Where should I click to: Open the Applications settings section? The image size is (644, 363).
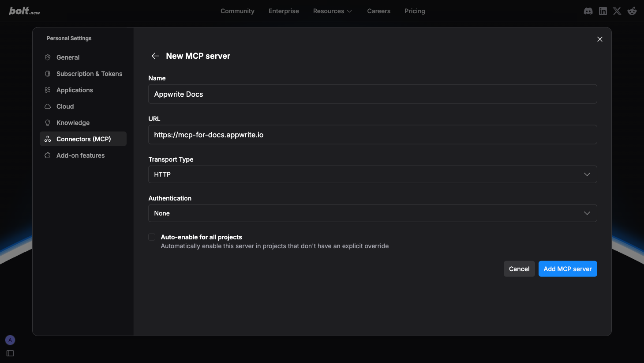75,90
